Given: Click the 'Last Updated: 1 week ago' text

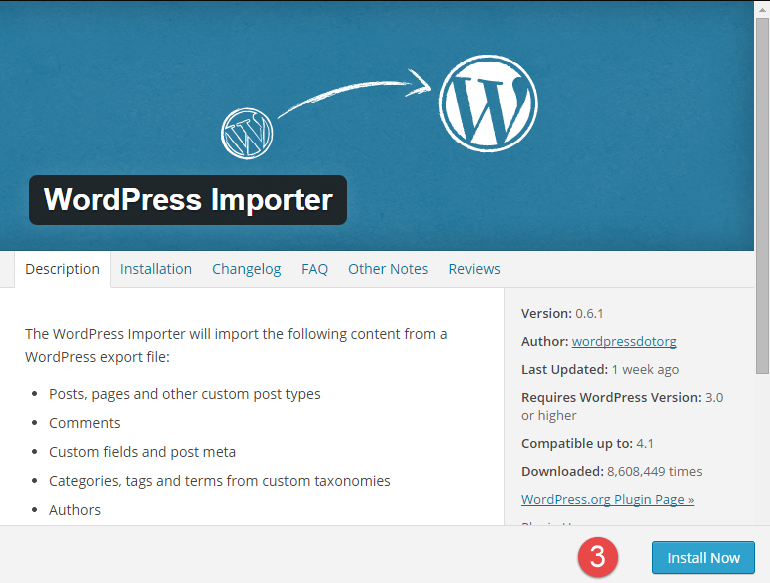Looking at the screenshot, I should [x=600, y=369].
